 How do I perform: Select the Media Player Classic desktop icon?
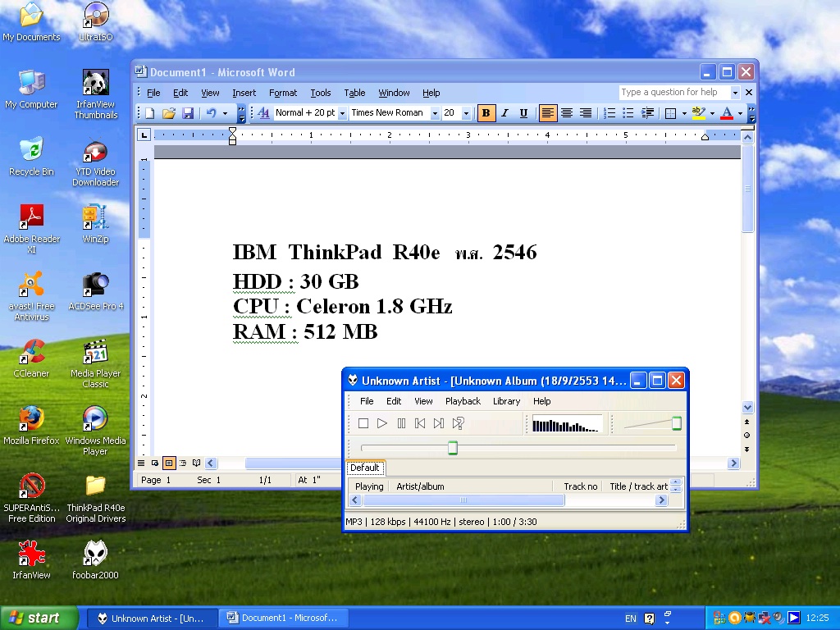coord(95,363)
